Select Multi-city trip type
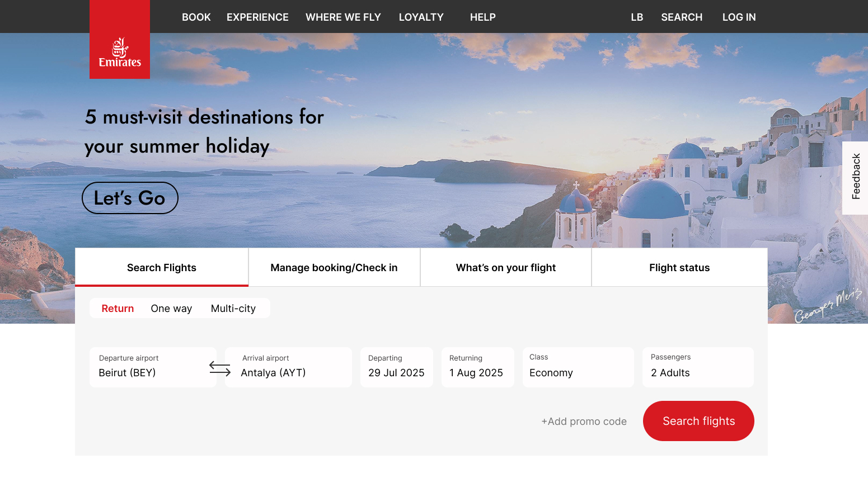This screenshot has height=478, width=868. pyautogui.click(x=233, y=309)
